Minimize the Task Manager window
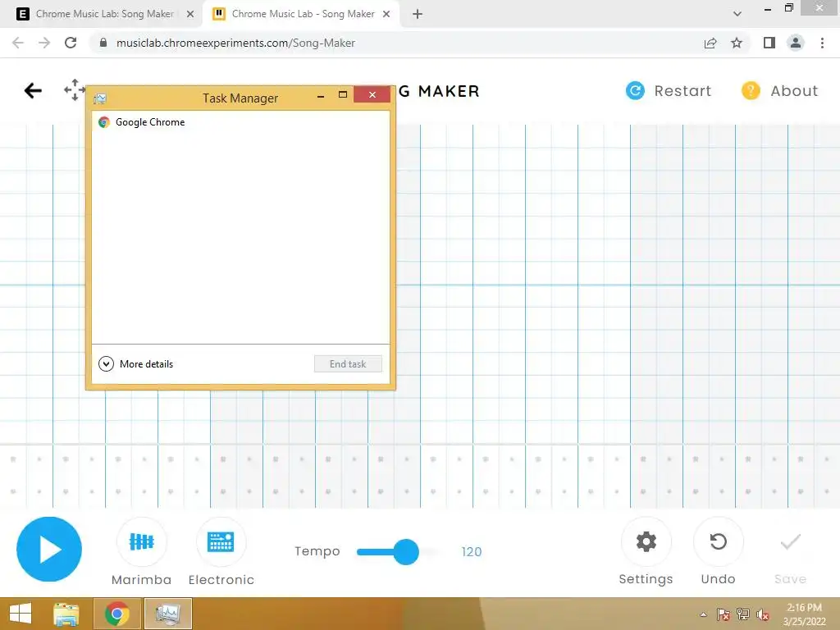This screenshot has width=840, height=630. click(321, 95)
